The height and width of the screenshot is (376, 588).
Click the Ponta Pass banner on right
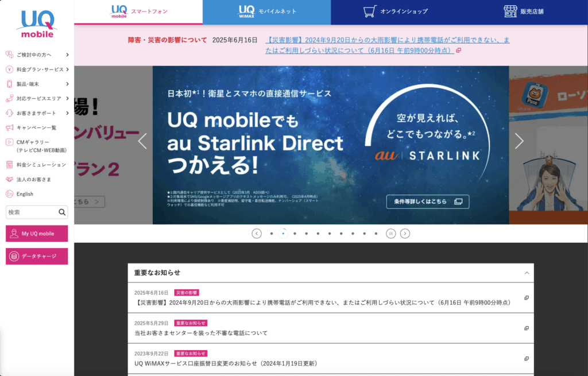point(548,145)
